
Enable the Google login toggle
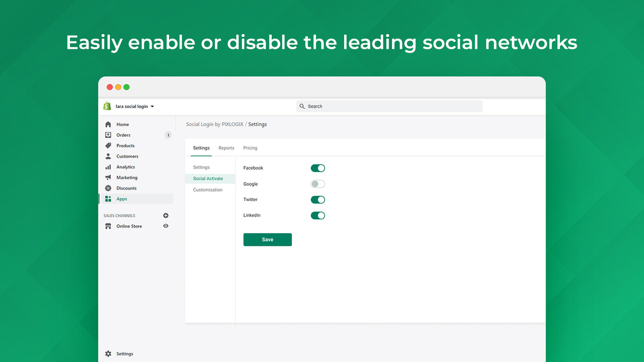(x=317, y=184)
